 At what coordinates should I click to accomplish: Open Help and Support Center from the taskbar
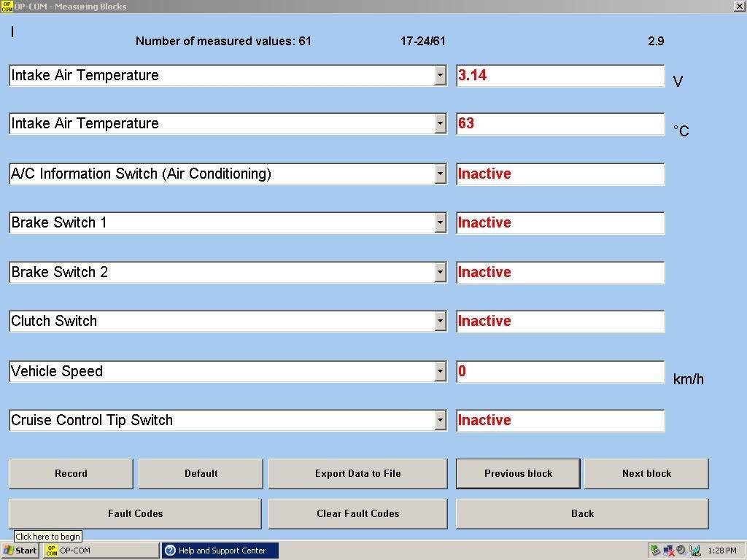pos(220,551)
